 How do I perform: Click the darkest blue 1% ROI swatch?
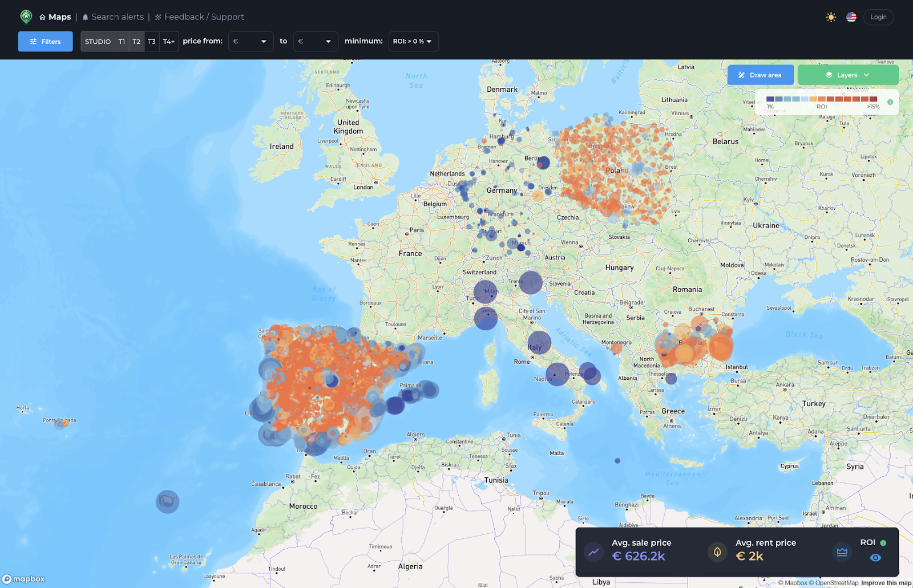[x=770, y=99]
